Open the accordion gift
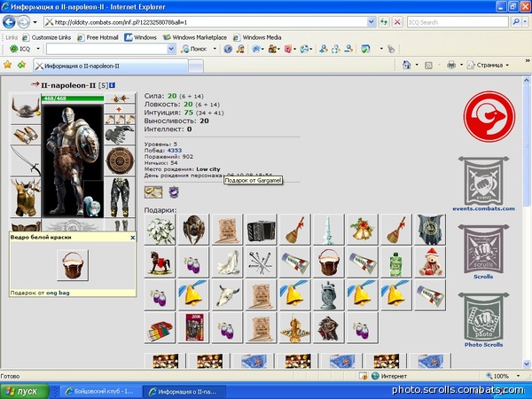Image resolution: width=532 pixels, height=399 pixels. click(x=261, y=230)
